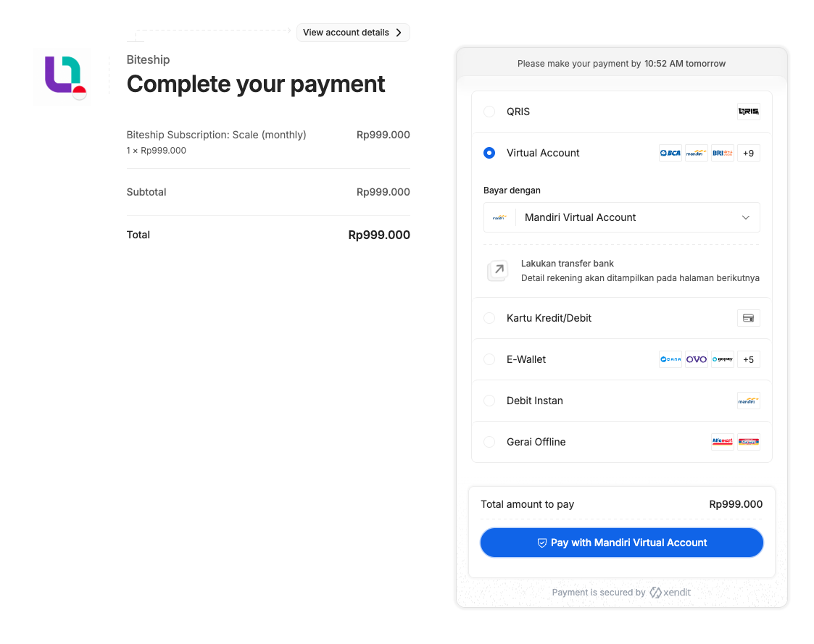The height and width of the screenshot is (644, 814).
Task: Select Gerai Offline radio button
Action: point(489,442)
